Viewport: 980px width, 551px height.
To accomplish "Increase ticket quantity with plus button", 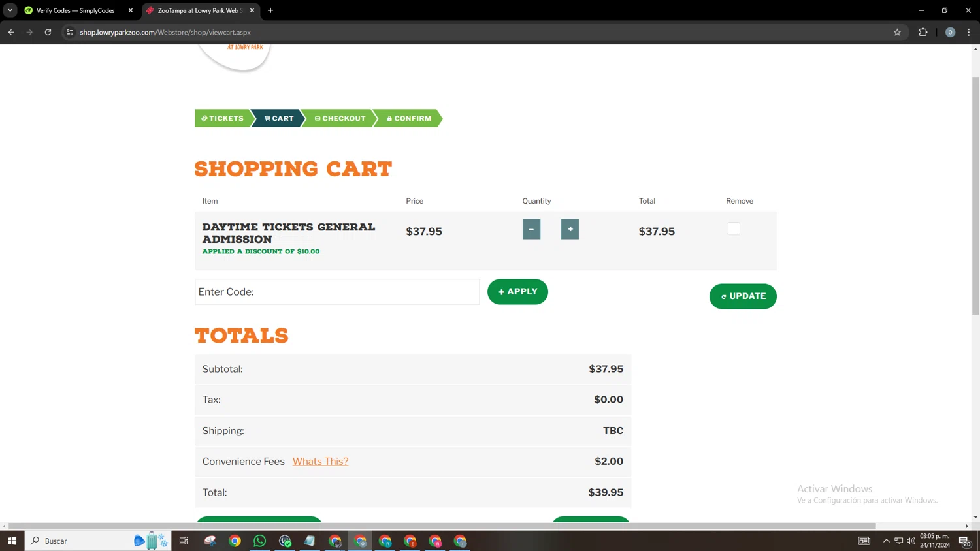I will coord(570,229).
